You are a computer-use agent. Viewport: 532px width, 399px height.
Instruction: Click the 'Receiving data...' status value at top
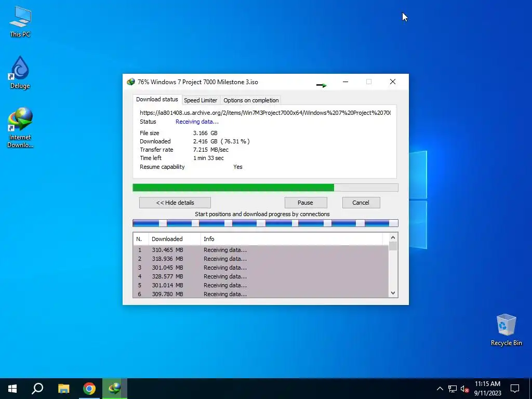click(197, 122)
